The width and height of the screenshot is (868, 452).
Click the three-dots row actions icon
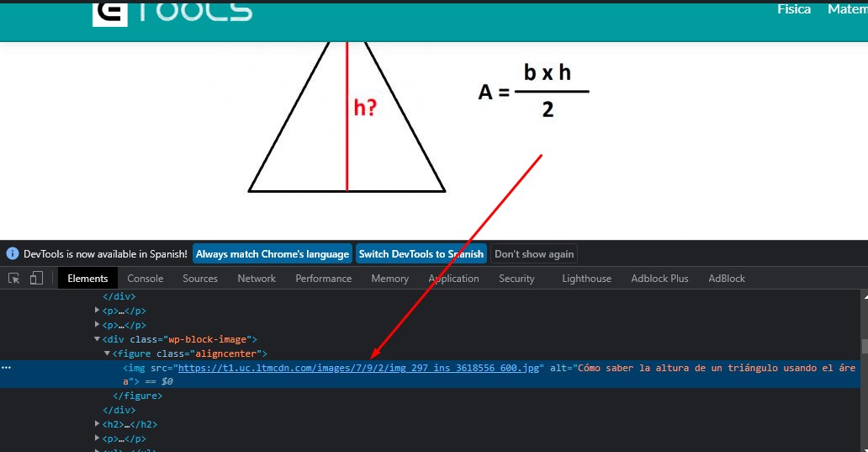tap(7, 368)
